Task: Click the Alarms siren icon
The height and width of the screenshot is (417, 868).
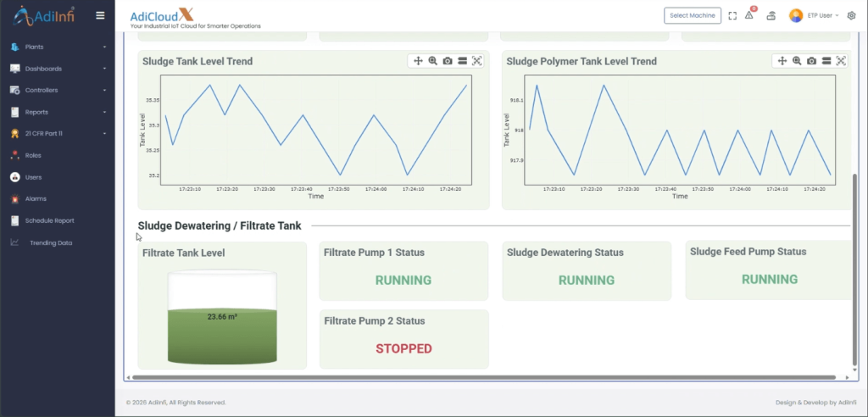Action: (15, 198)
